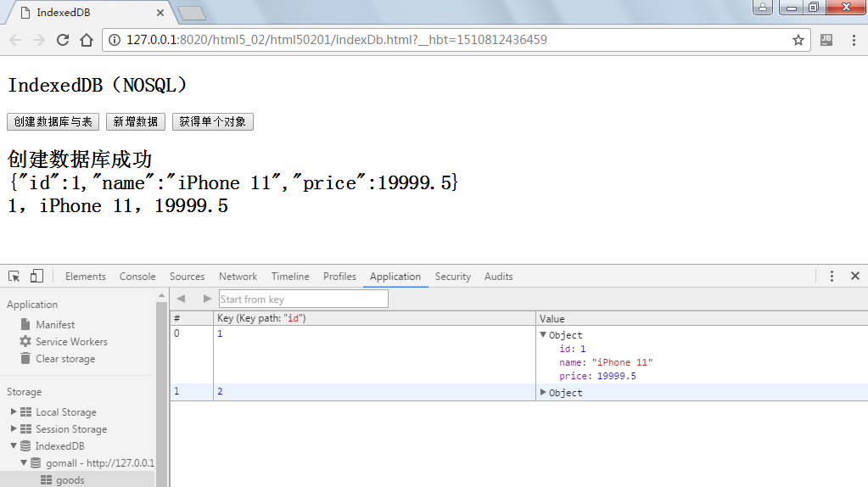The width and height of the screenshot is (868, 487).
Task: Close the IndexedDB browser tab
Action: [x=160, y=13]
